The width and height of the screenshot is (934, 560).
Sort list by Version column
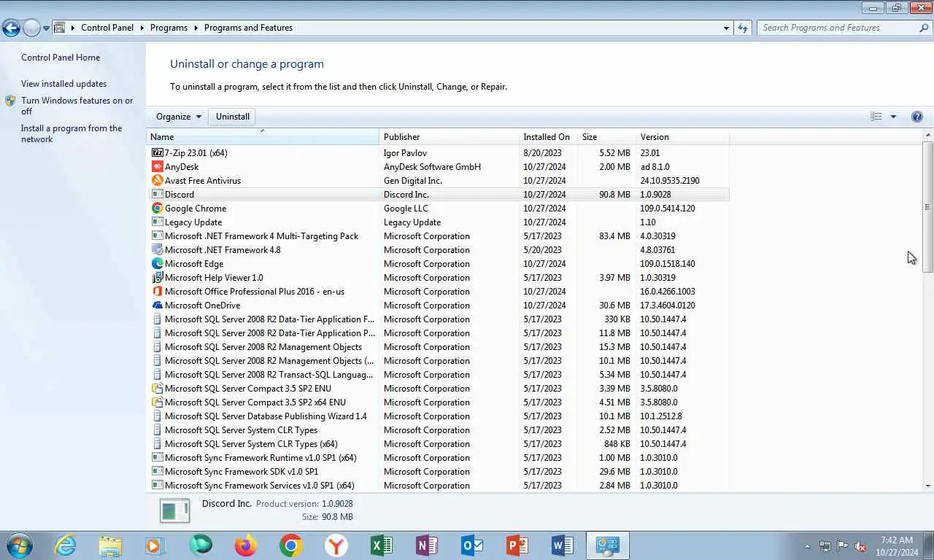pos(682,137)
